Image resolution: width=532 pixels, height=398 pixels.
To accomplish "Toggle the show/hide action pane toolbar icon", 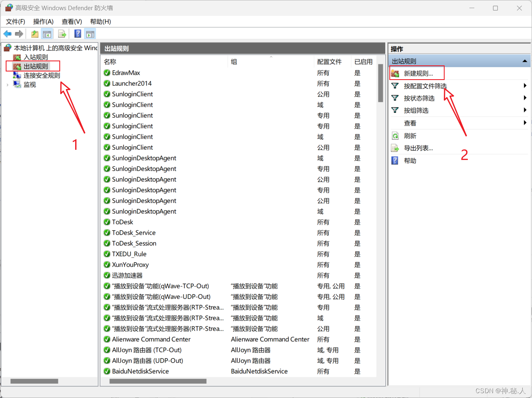I will pos(90,34).
